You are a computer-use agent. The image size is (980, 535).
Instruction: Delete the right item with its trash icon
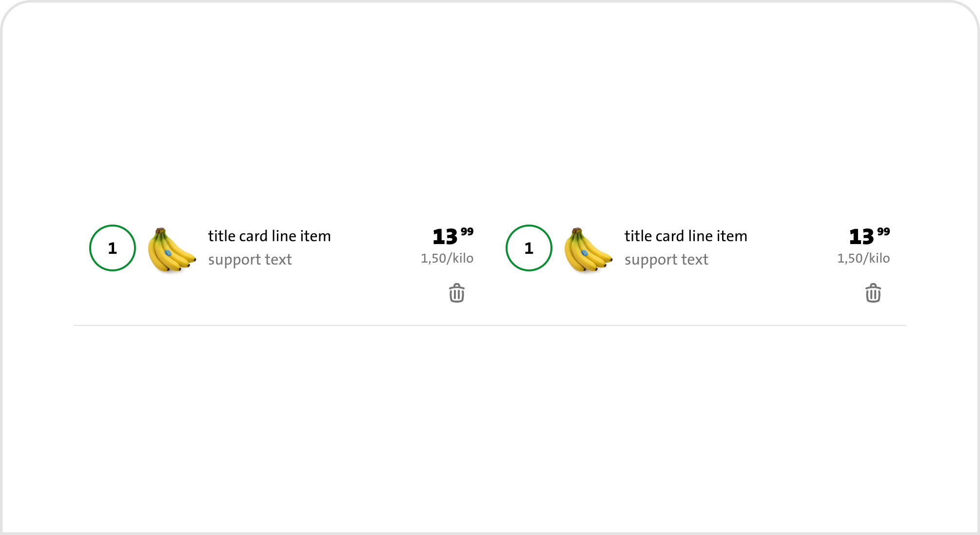pyautogui.click(x=873, y=293)
